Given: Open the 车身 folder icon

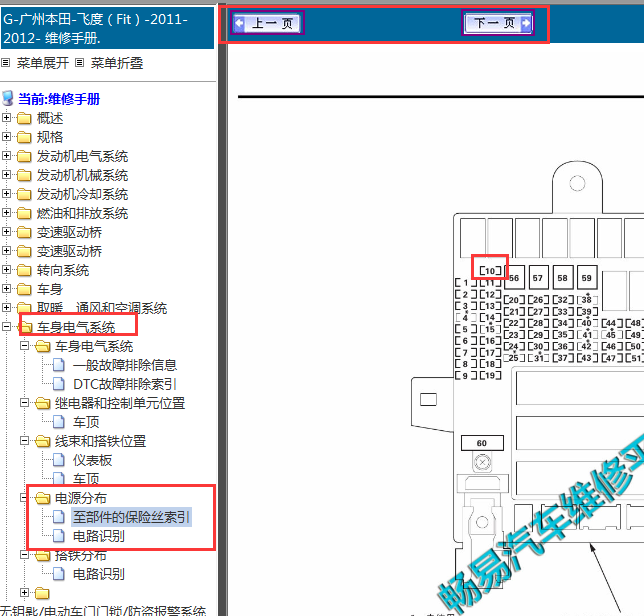Looking at the screenshot, I should click(x=24, y=289).
